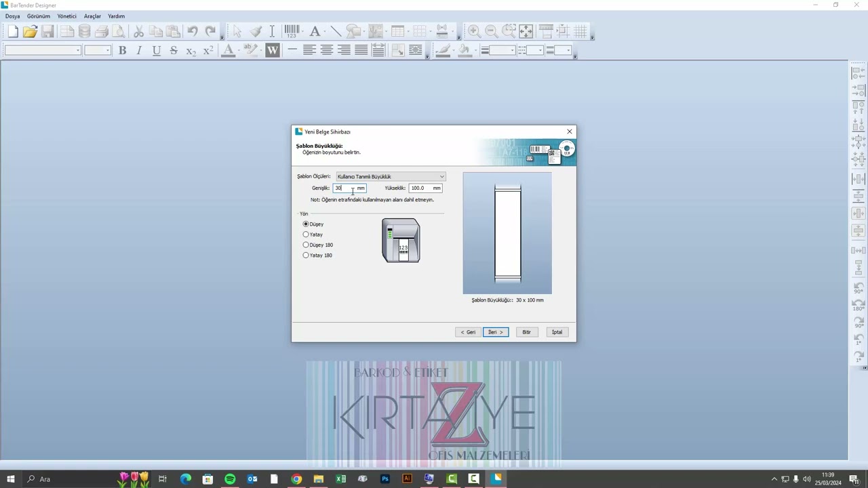Image resolution: width=868 pixels, height=488 pixels.
Task: Click the Subscript icon
Action: [191, 50]
